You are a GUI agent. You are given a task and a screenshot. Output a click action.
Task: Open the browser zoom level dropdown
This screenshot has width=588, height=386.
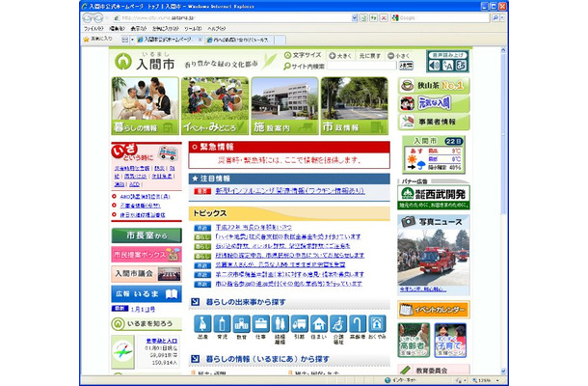(496, 381)
